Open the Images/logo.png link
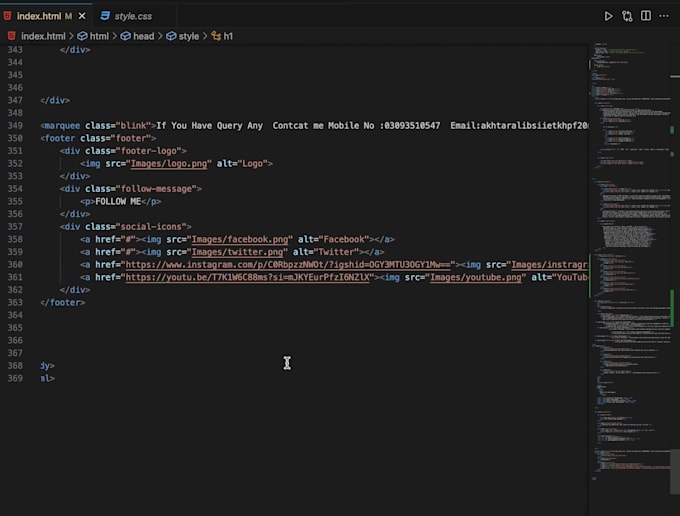The height and width of the screenshot is (516, 680). coord(169,164)
